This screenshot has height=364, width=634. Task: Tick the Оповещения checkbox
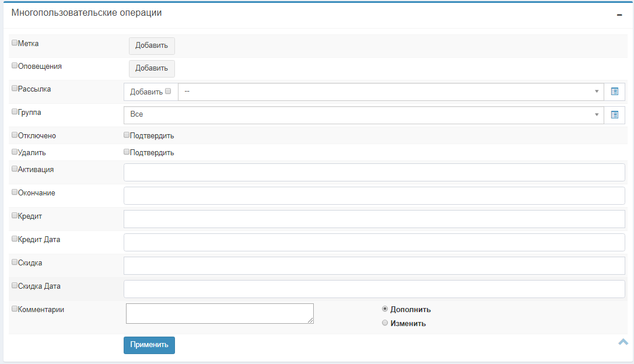[15, 66]
